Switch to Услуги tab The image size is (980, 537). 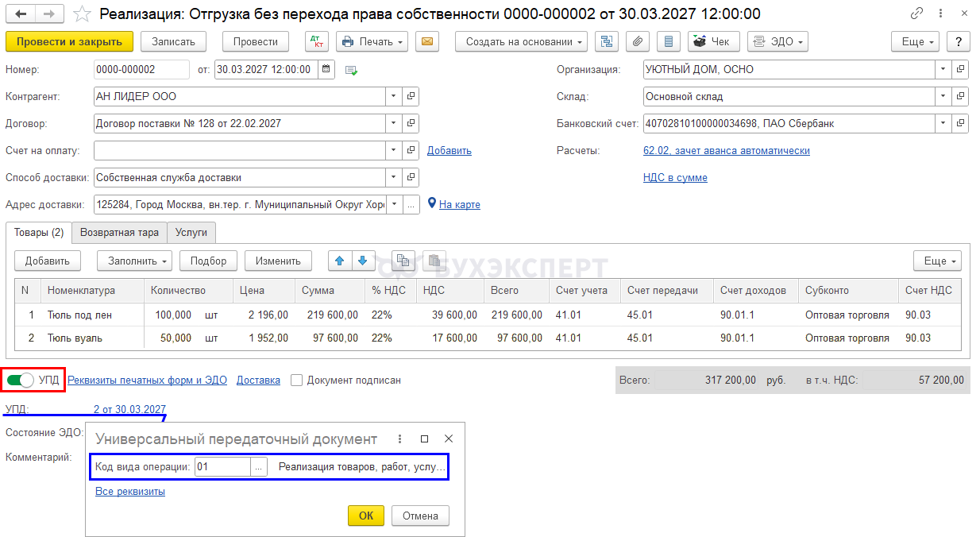click(191, 233)
